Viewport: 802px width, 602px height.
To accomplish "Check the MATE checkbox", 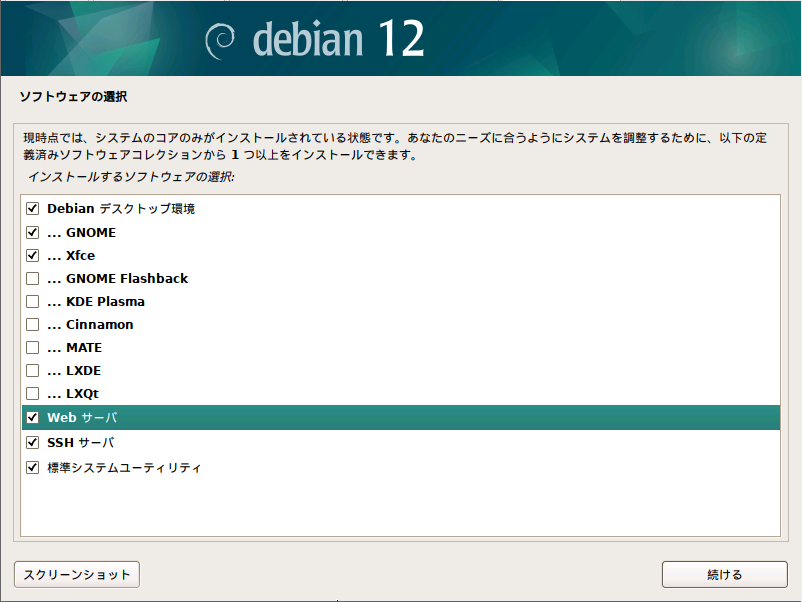I will (x=33, y=347).
